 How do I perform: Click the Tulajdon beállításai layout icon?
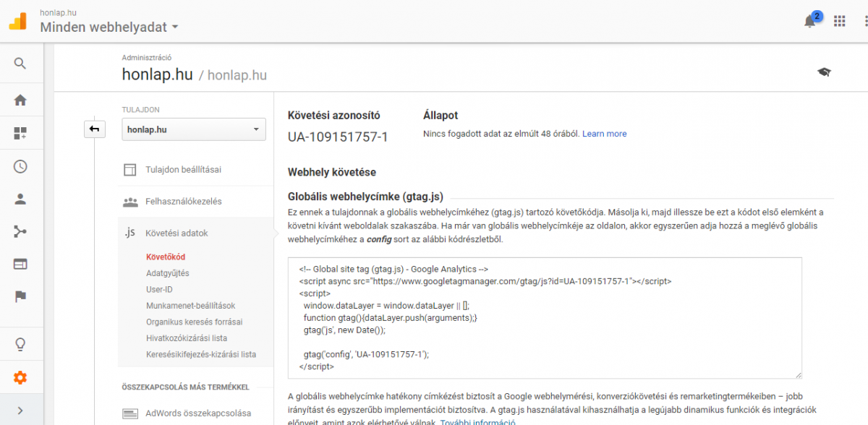click(x=130, y=171)
